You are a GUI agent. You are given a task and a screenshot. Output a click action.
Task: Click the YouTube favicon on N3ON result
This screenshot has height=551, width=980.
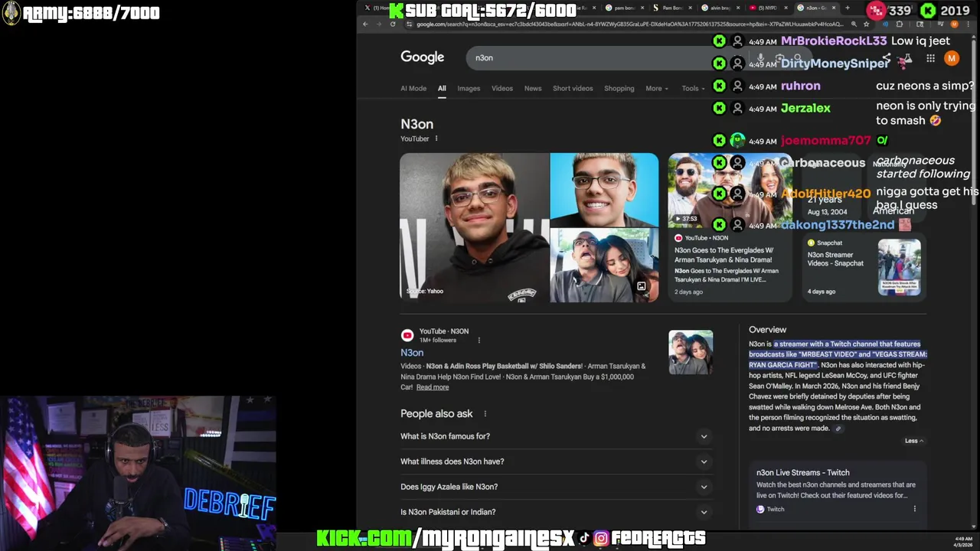tap(407, 335)
